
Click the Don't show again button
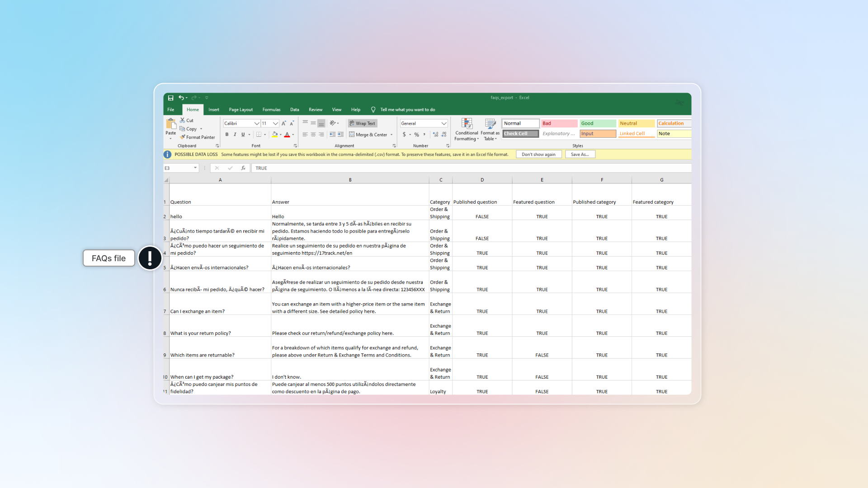(538, 155)
